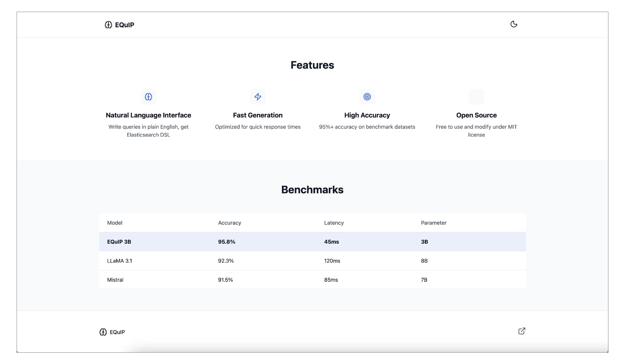Select the Mistral model cell
This screenshot has height=364, width=625.
[115, 280]
